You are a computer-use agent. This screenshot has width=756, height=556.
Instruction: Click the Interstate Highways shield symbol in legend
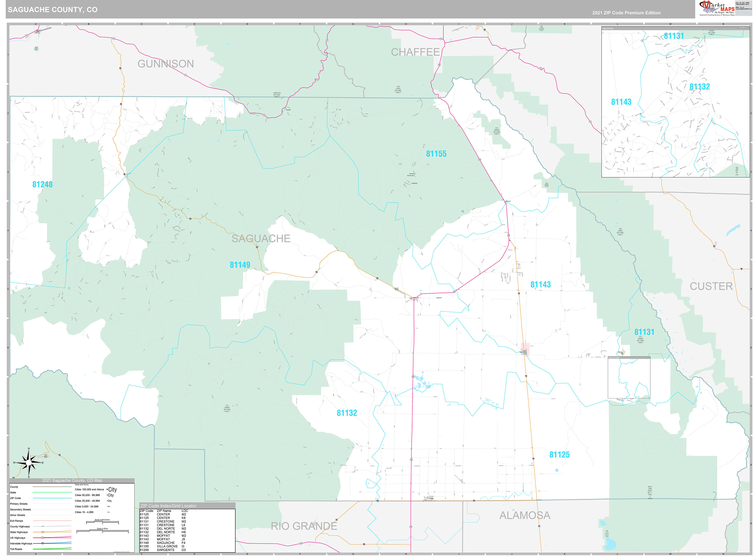tap(43, 544)
